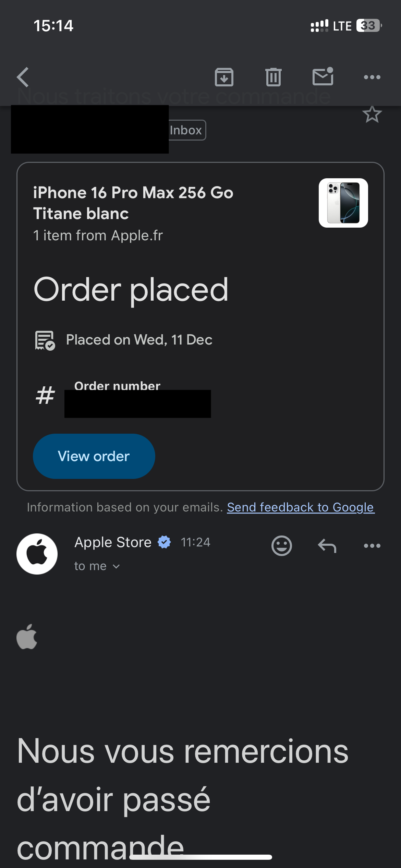Tap the iPhone 16 Pro Max order title
This screenshot has width=401, height=868.
coord(133,203)
